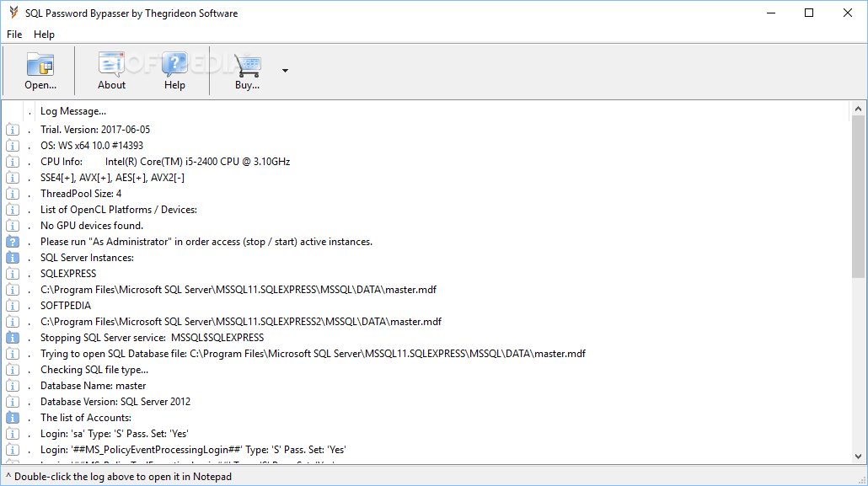868x486 pixels.
Task: Click the scrollbar down arrow of log
Action: tap(858, 457)
